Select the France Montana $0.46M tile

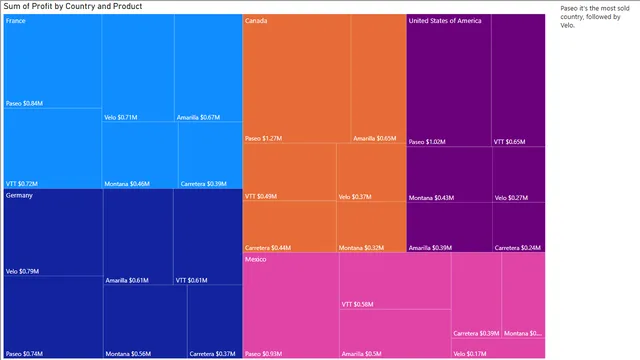click(x=140, y=156)
